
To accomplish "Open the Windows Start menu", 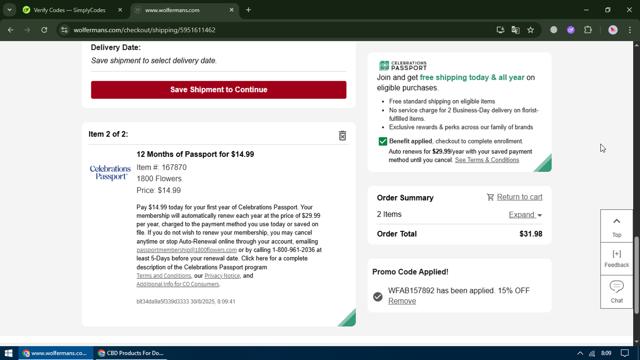I will click(9, 353).
